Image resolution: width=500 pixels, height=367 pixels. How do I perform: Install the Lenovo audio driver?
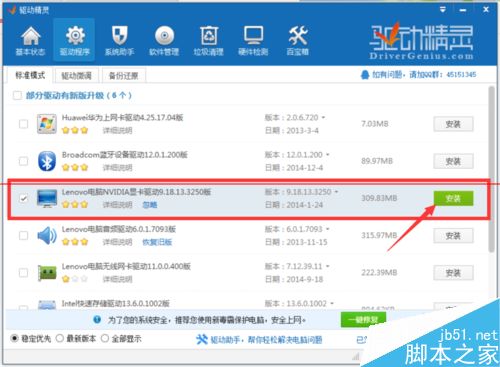click(453, 236)
